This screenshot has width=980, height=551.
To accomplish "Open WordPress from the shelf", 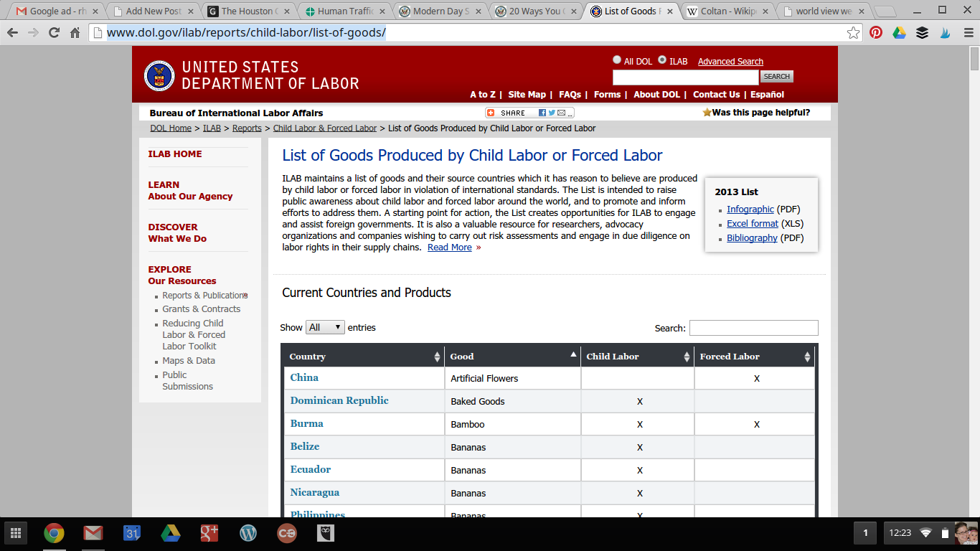I will pos(248,533).
